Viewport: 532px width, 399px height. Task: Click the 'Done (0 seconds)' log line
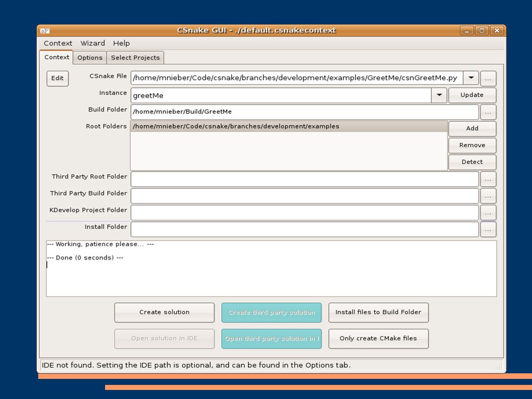pos(85,258)
